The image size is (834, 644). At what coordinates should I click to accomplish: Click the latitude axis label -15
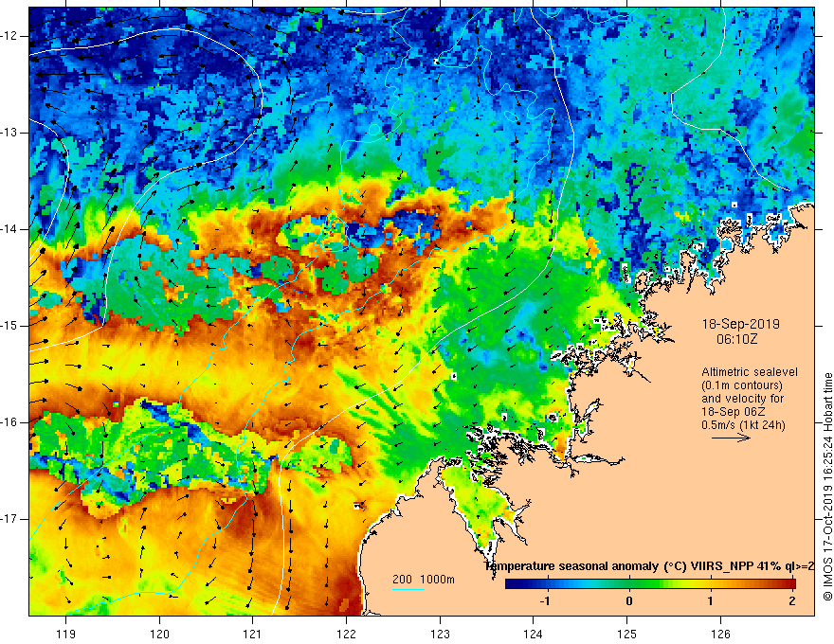(9, 326)
